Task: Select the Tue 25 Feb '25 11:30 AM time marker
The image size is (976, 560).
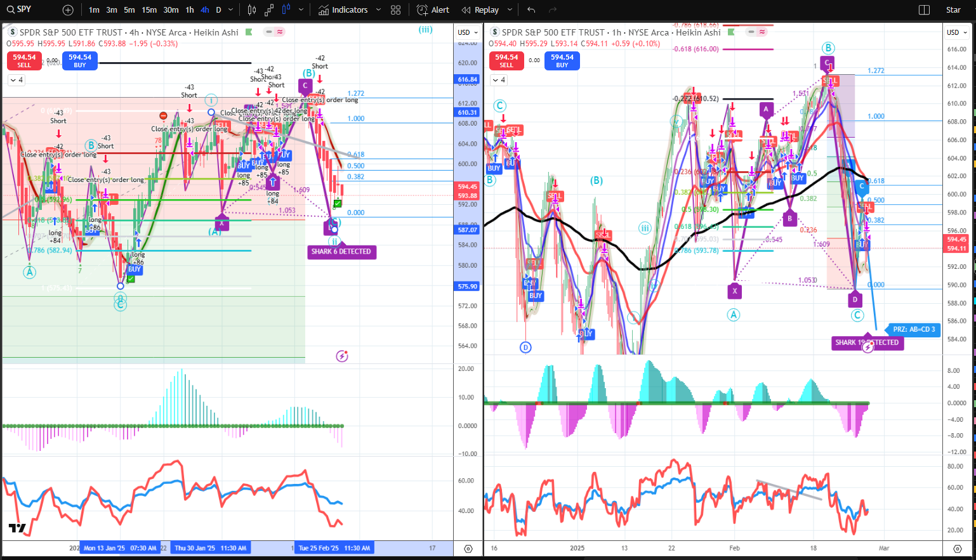Action: (334, 548)
